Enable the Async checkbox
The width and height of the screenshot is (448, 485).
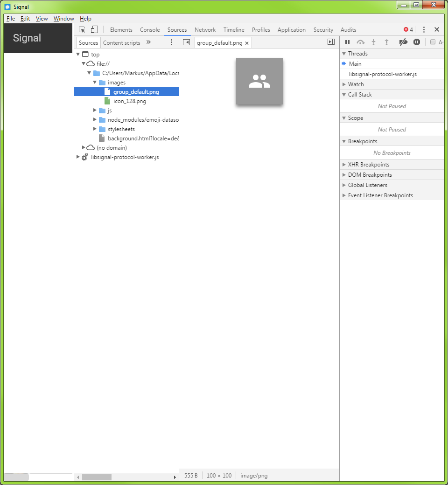tap(433, 42)
